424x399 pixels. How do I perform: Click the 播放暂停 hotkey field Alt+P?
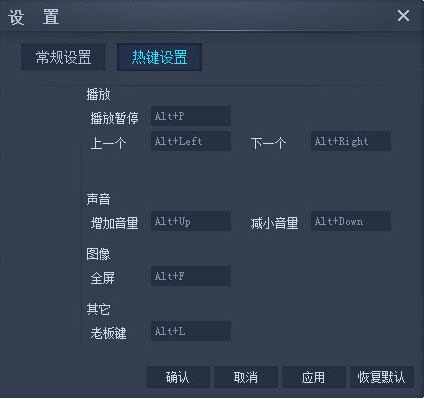tap(191, 116)
